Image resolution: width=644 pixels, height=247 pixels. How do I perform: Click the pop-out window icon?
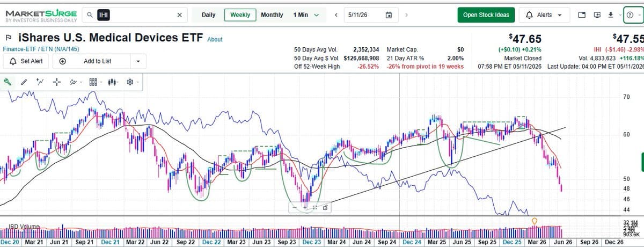coord(582,15)
